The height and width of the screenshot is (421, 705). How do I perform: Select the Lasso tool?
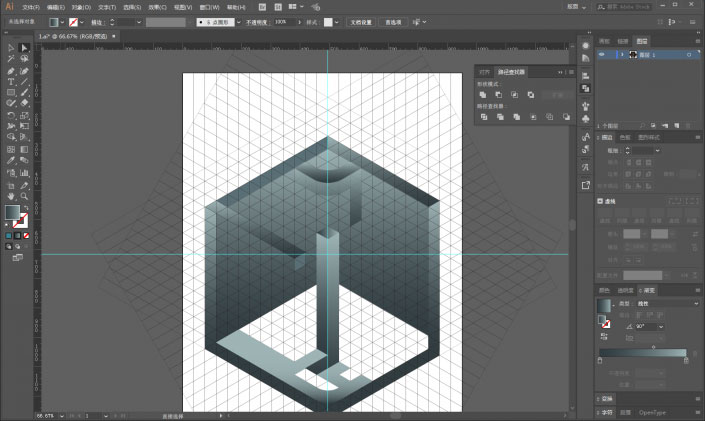24,59
